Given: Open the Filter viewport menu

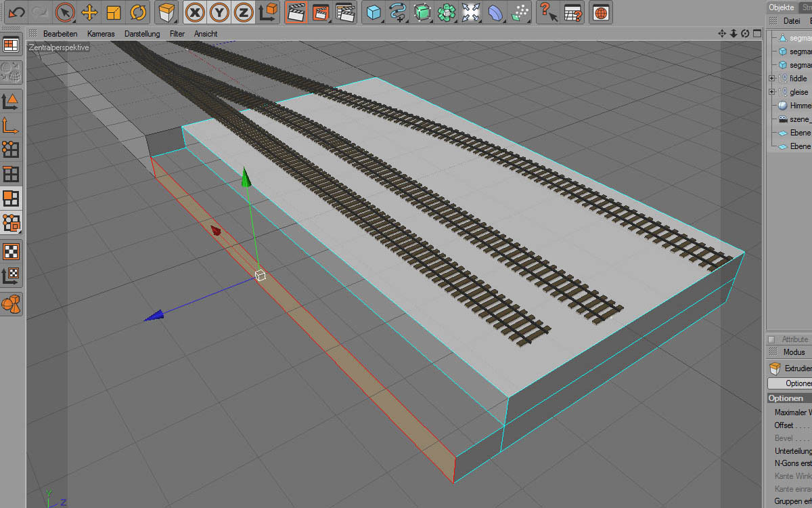Looking at the screenshot, I should point(177,33).
